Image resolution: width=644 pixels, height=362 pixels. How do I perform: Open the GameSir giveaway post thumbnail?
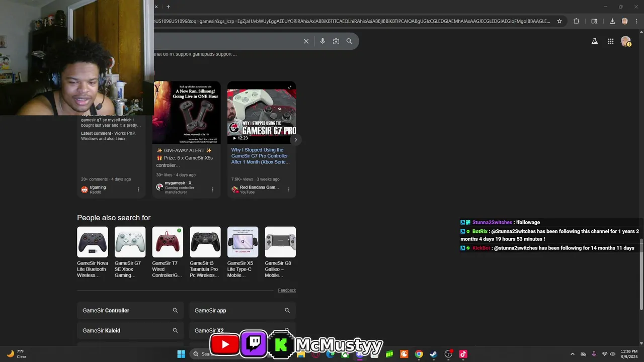(x=187, y=113)
